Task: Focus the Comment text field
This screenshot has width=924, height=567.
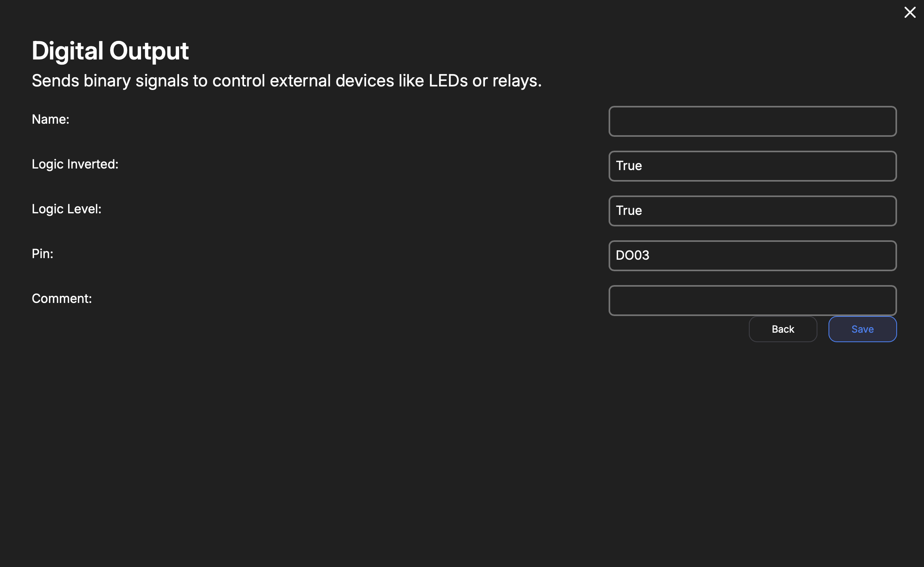Action: point(752,301)
